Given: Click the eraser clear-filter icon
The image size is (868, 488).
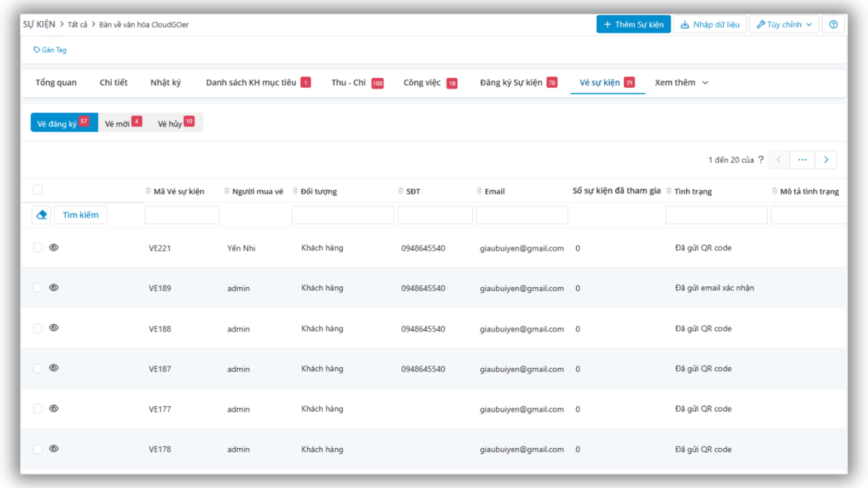Looking at the screenshot, I should pyautogui.click(x=41, y=215).
